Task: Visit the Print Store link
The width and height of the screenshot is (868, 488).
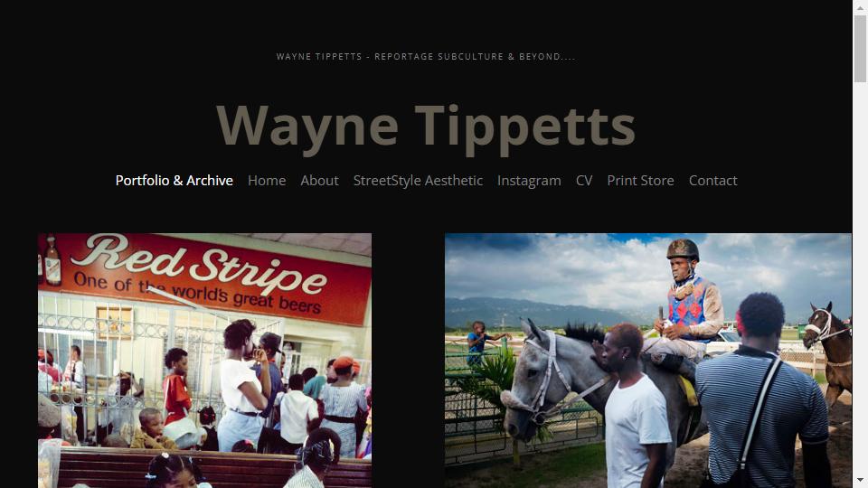Action: tap(640, 181)
